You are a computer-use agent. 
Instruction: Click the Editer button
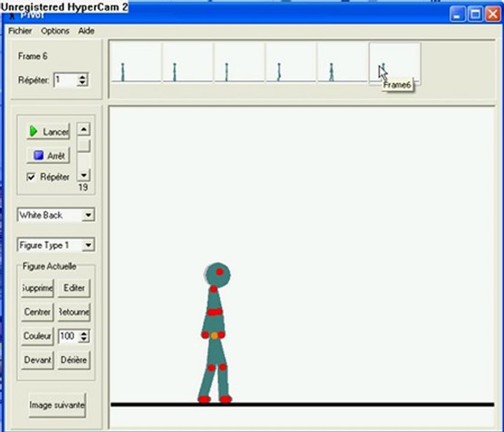[74, 287]
